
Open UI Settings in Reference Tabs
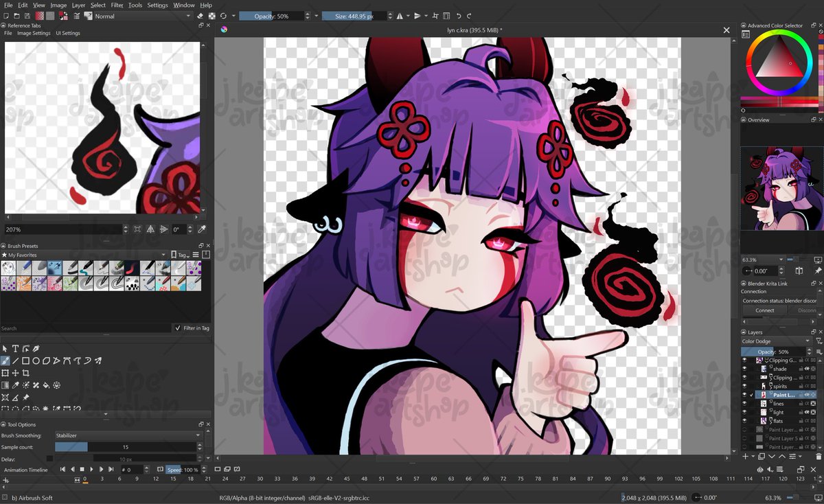coord(68,33)
